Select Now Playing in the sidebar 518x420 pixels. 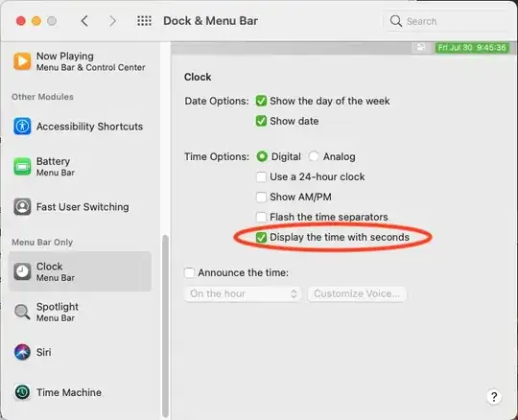[80, 61]
